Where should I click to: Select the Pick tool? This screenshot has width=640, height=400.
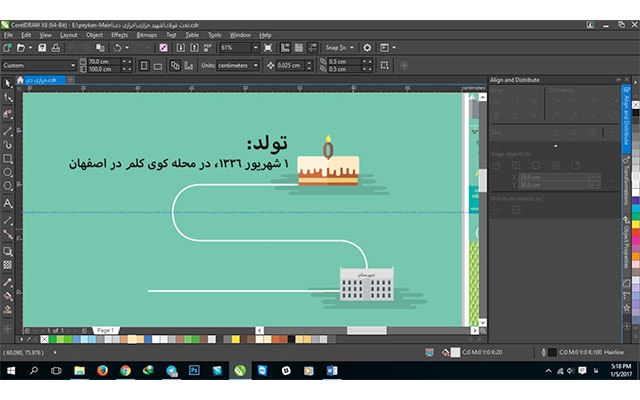[7, 83]
